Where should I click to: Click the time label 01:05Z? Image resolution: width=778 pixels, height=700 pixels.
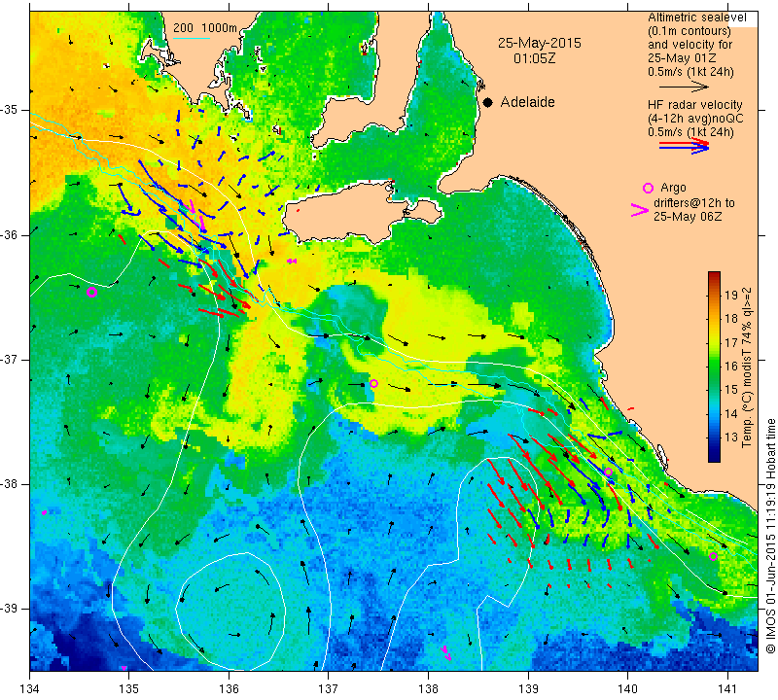[x=534, y=58]
